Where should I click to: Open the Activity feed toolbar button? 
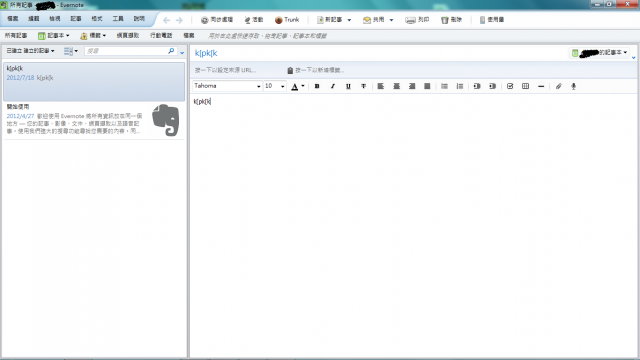click(x=253, y=20)
